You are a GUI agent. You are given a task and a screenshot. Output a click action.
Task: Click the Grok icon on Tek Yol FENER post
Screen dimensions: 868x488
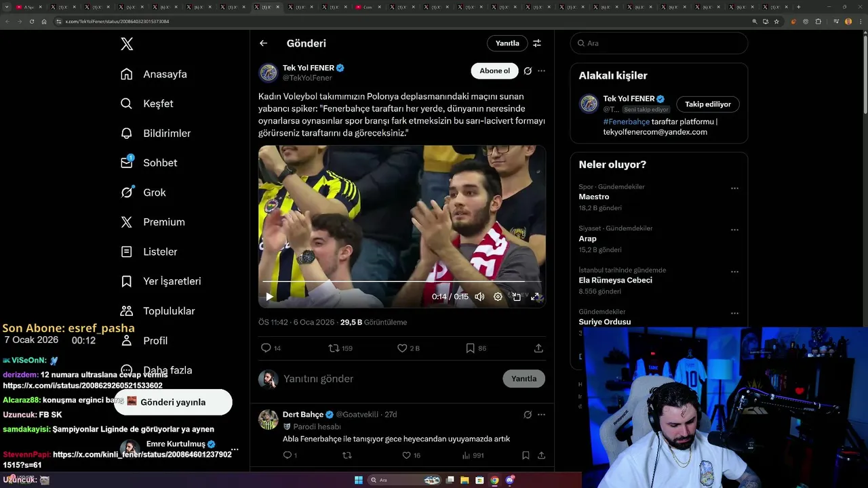point(528,70)
